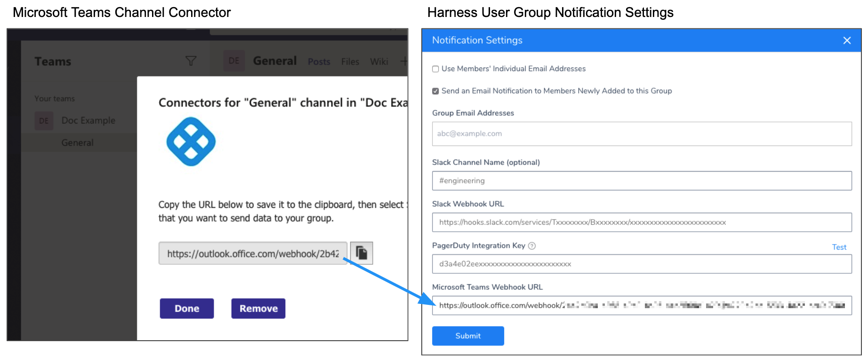This screenshot has width=868, height=360.
Task: Click the outlook.office.com webhook URL box in Teams
Action: coord(253,254)
